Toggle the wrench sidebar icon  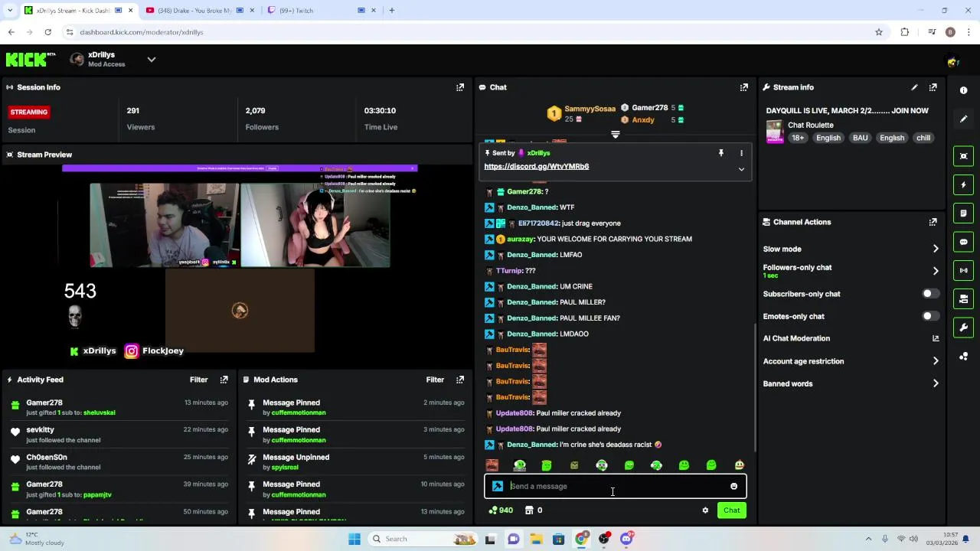[x=964, y=328]
